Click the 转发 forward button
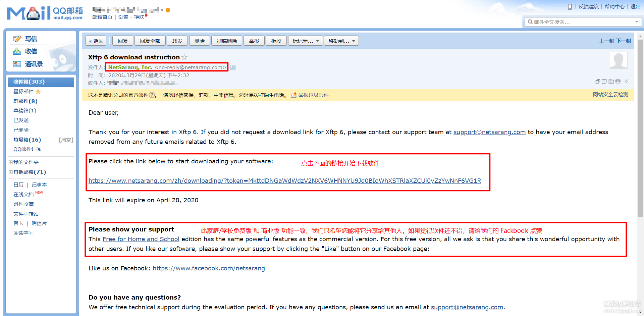The image size is (644, 316). tap(177, 41)
